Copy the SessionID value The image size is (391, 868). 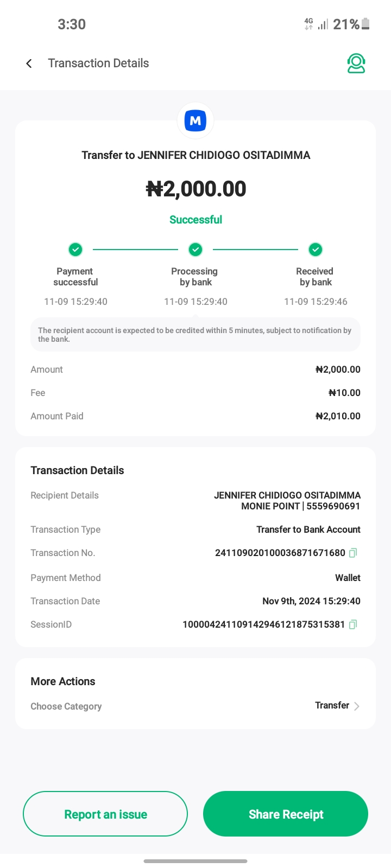353,624
